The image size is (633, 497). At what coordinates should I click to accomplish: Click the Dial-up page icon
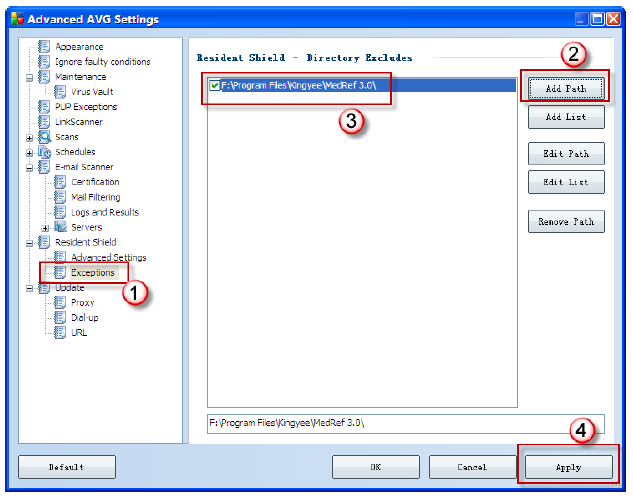tap(60, 317)
